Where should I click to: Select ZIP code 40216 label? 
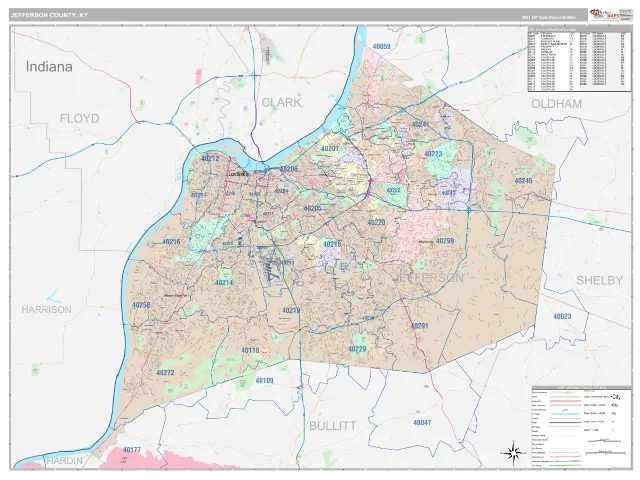[171, 242]
